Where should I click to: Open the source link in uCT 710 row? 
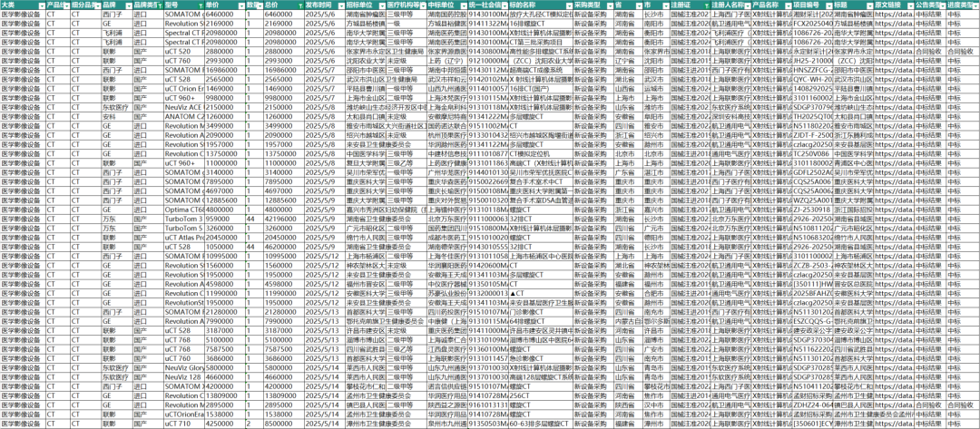pyautogui.click(x=894, y=424)
